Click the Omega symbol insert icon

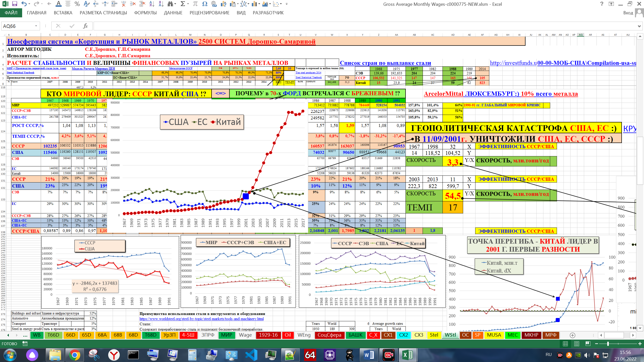click(205, 4)
